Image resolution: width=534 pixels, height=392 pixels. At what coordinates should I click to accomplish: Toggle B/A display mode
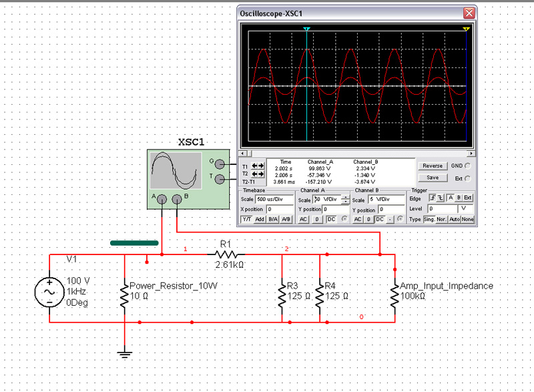coord(273,219)
